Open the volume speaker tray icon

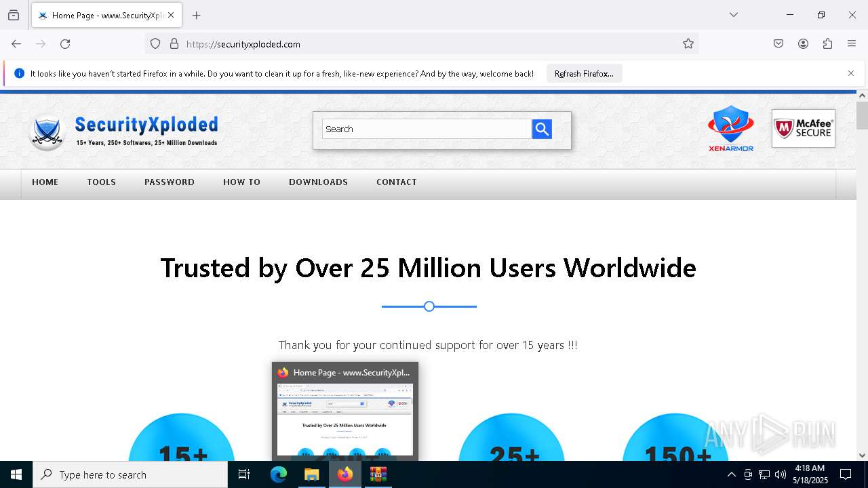click(x=781, y=474)
